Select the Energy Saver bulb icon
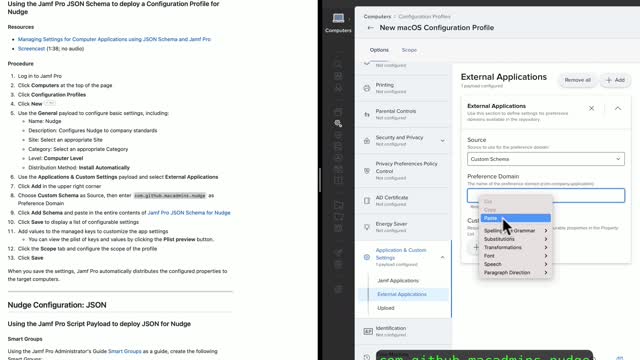This screenshot has width=640, height=360. coord(367,227)
